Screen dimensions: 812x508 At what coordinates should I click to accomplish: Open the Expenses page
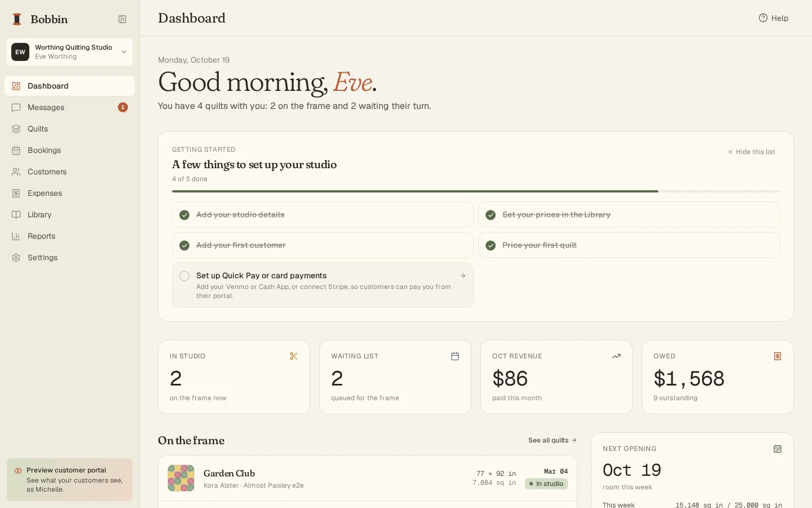point(70,193)
